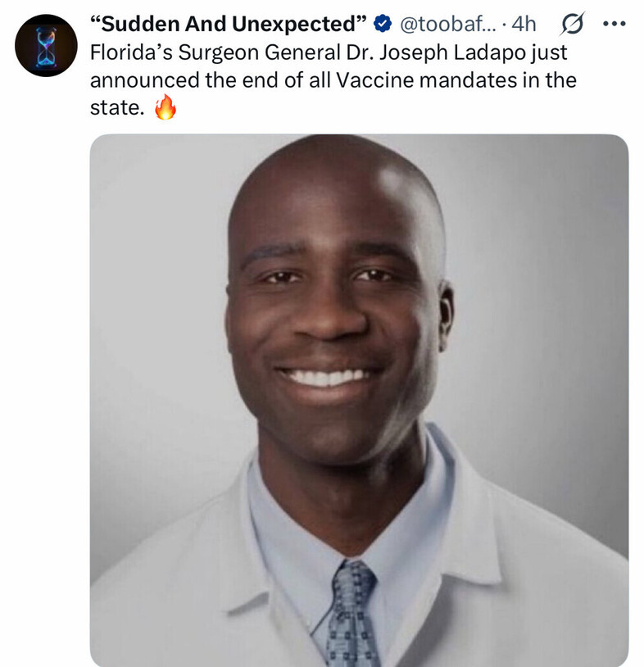Click "Florida's Surgeon General" in the post text
This screenshot has width=644, height=667.
(216, 52)
